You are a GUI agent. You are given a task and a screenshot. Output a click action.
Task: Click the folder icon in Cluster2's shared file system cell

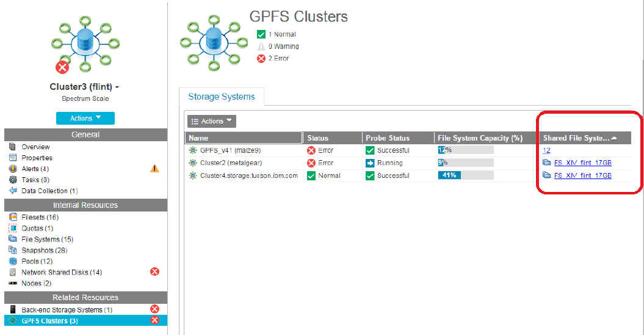[x=546, y=162]
